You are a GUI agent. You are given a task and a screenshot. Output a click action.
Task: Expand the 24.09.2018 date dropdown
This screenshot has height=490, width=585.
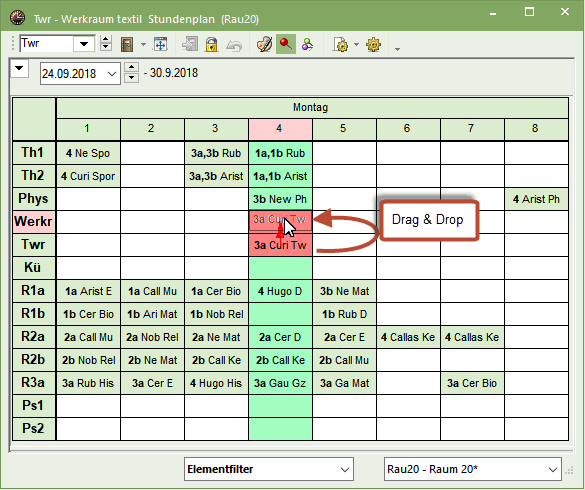[x=112, y=74]
